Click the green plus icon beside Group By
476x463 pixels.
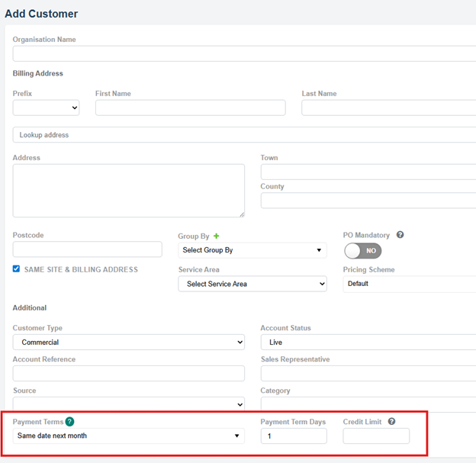216,236
